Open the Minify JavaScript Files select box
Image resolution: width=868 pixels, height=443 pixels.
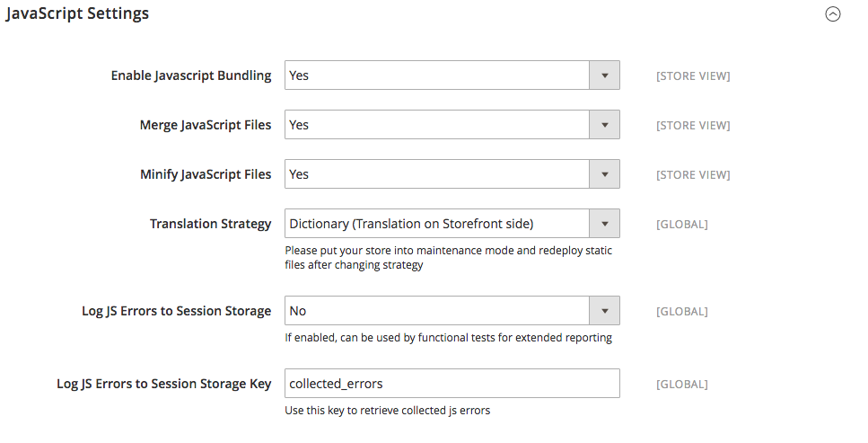452,174
